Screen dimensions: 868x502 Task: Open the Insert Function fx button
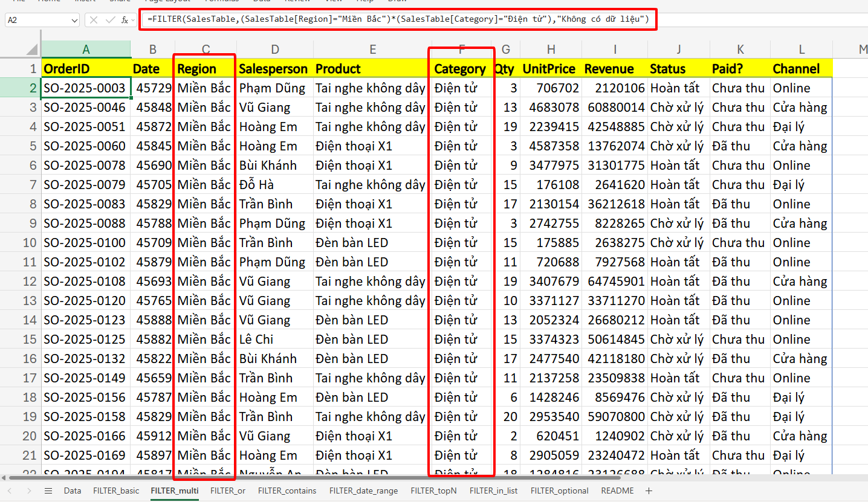coord(125,20)
